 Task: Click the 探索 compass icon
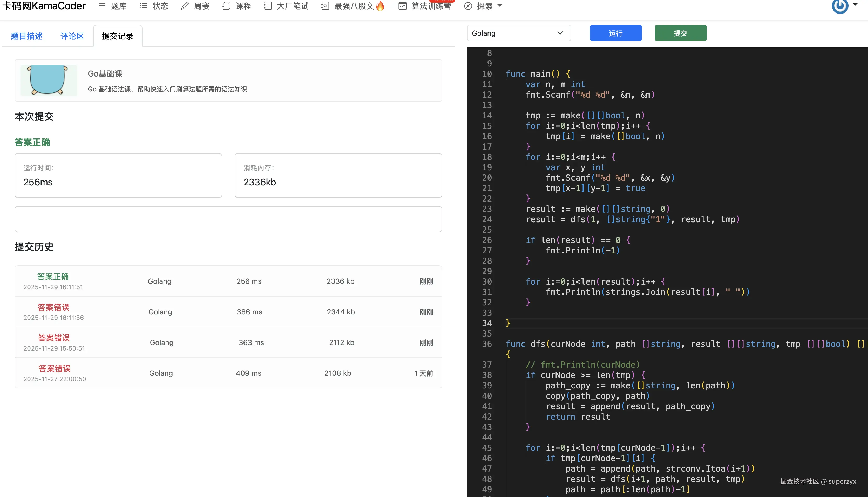(468, 6)
